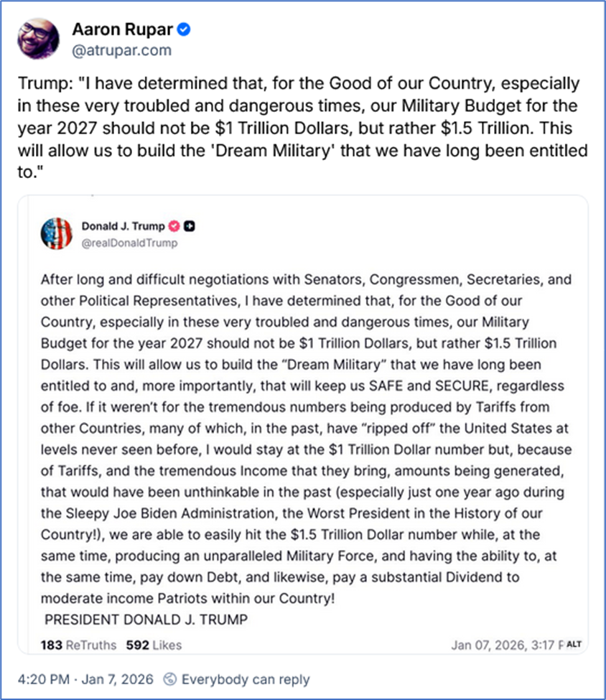Click the Donald J. Trump display name
Screen dimensions: 606x700
point(122,226)
